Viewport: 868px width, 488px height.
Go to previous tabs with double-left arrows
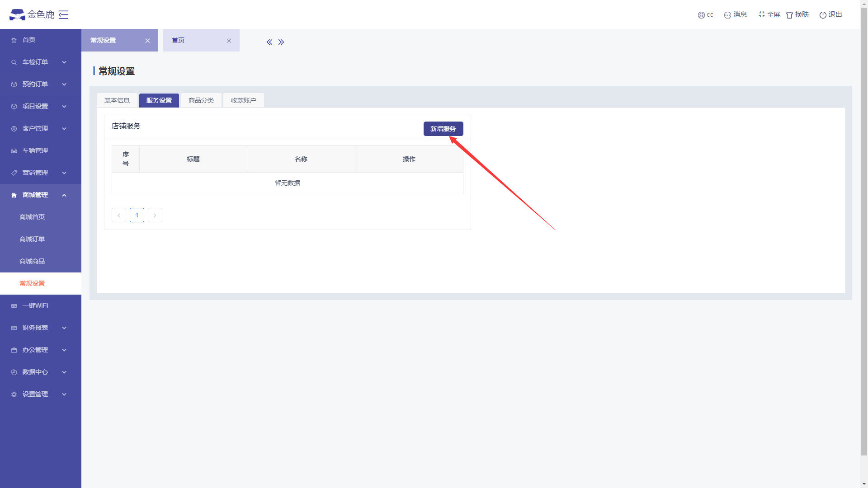click(x=269, y=42)
